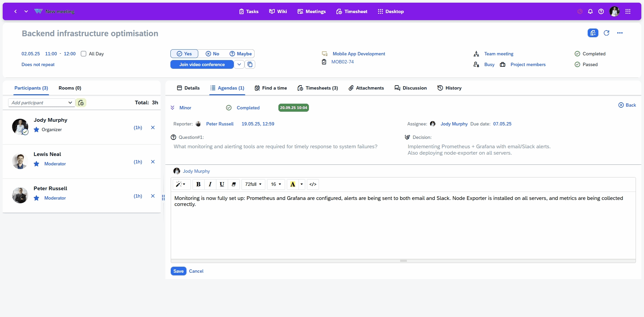The height and width of the screenshot is (317, 644).
Task: Open the Rooms (0) tab
Action: [70, 88]
